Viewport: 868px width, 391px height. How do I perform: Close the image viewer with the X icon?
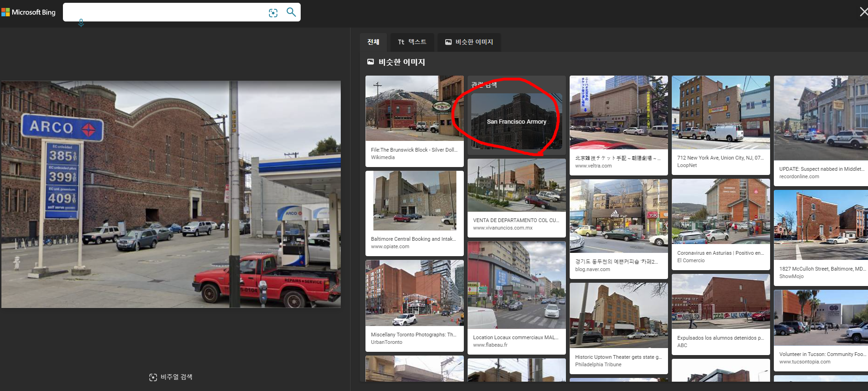(x=863, y=12)
